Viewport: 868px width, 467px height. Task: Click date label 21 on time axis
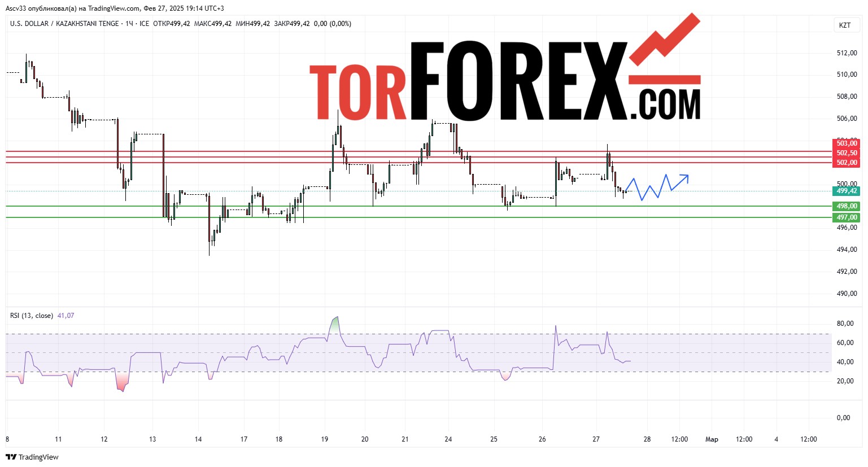405,439
